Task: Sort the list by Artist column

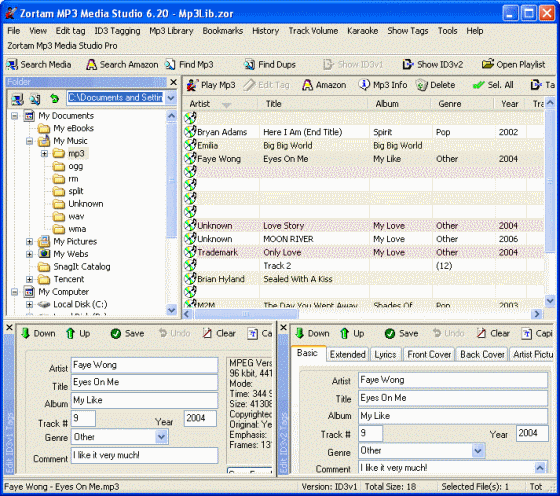Action: tap(220, 104)
